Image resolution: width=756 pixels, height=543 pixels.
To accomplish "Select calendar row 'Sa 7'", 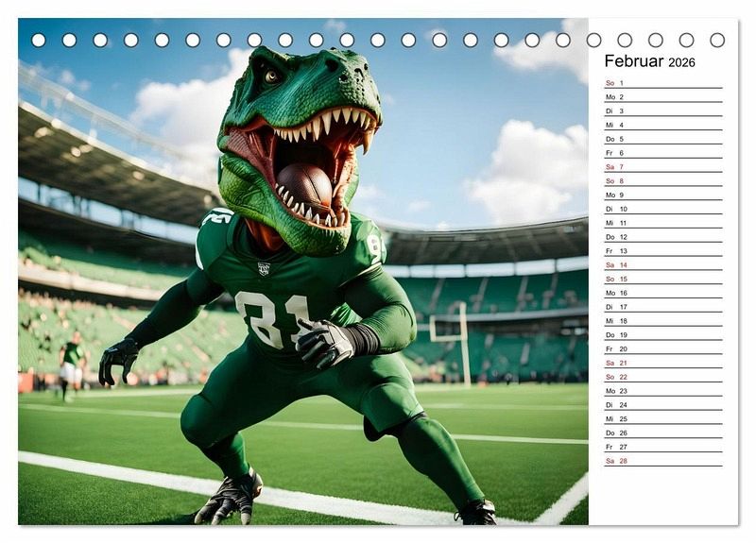I will pos(663,167).
